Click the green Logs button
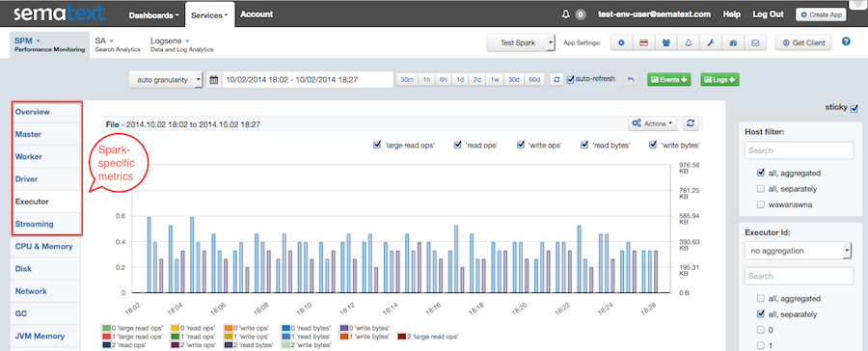 (720, 80)
